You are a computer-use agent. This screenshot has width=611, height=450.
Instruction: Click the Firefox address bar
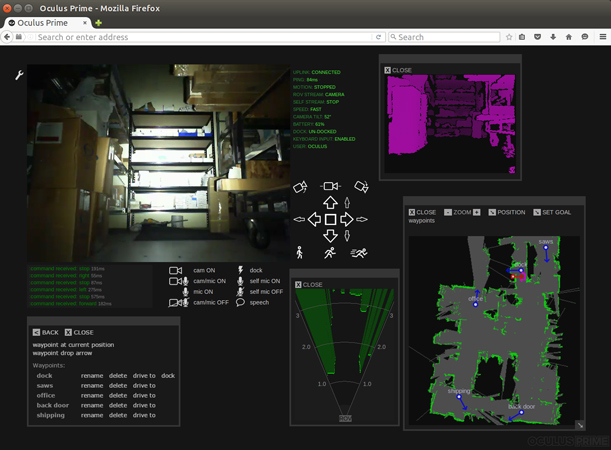pos(204,37)
